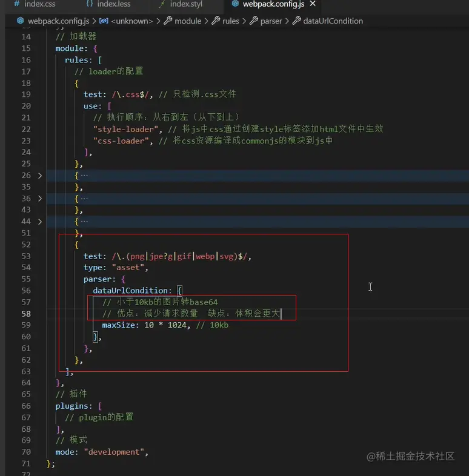Click line number 15 in the gutter
This screenshot has height=476, width=469.
[x=26, y=48]
